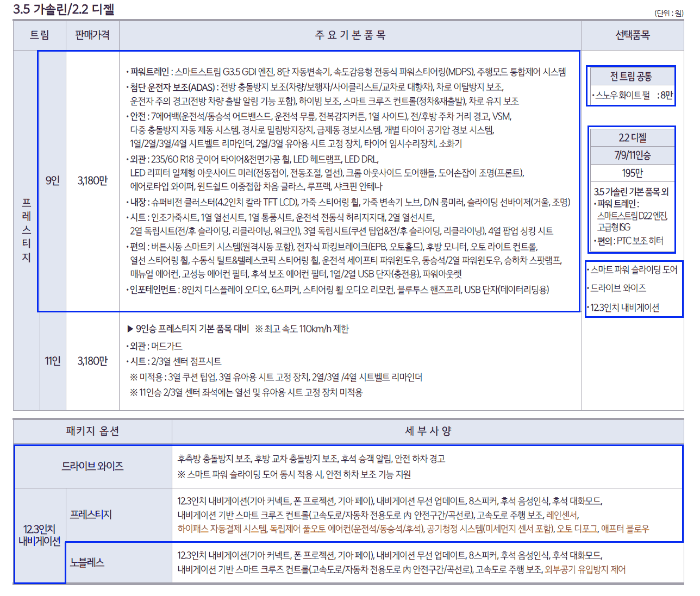Image resolution: width=700 pixels, height=596 pixels.
Task: Click the '스마트 파워 슬라이딩 도어' option
Action: 632,269
